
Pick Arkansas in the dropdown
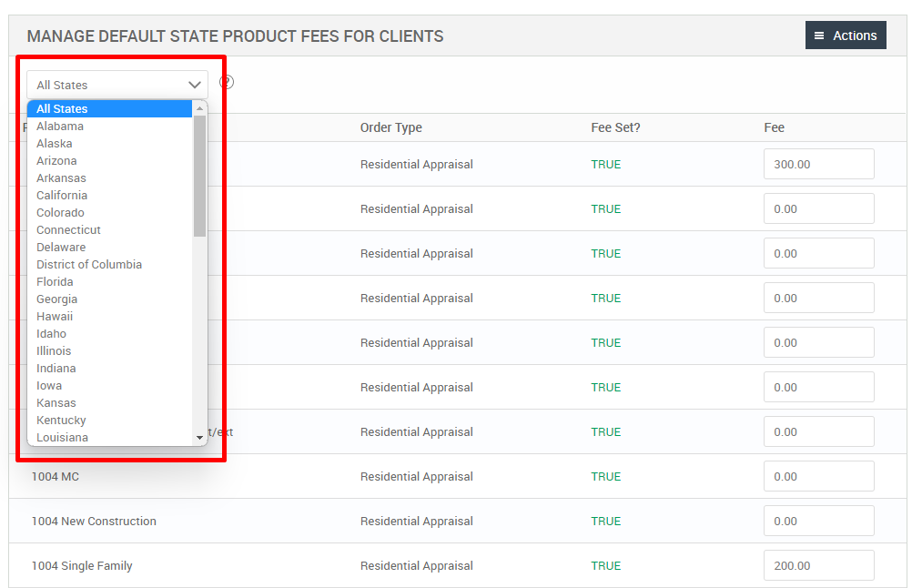pyautogui.click(x=110, y=178)
